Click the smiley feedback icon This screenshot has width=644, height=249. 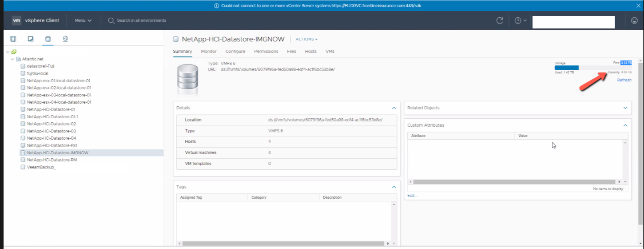(634, 20)
